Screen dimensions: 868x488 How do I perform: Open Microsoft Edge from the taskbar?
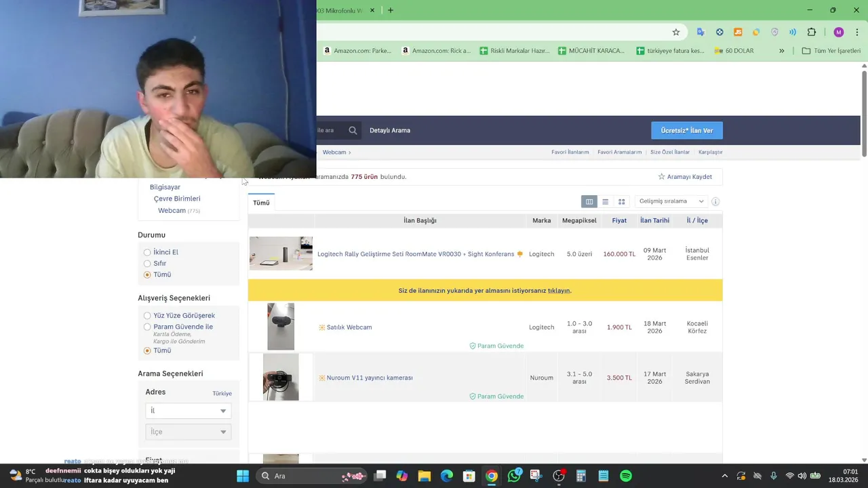coord(447,476)
